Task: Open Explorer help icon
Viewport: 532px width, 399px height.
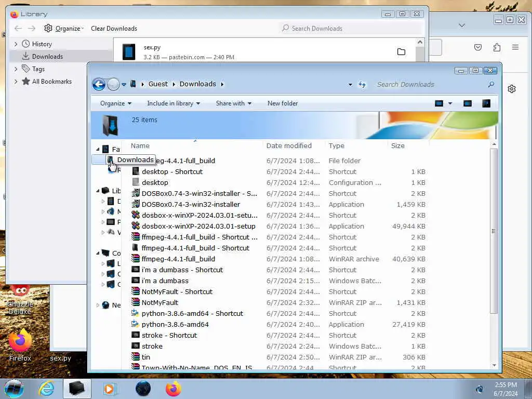Action: click(486, 103)
